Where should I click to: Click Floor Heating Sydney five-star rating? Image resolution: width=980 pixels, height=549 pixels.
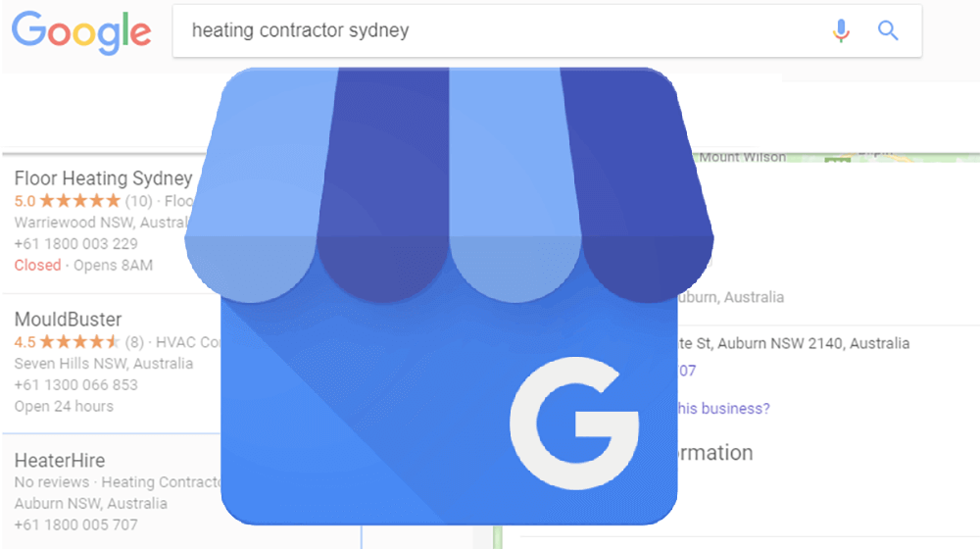pyautogui.click(x=79, y=201)
